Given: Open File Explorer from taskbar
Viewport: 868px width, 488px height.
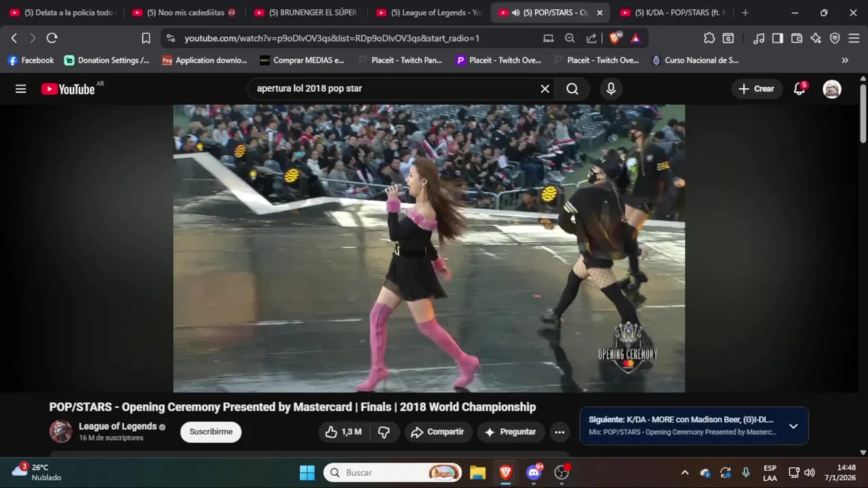Looking at the screenshot, I should coord(477,472).
